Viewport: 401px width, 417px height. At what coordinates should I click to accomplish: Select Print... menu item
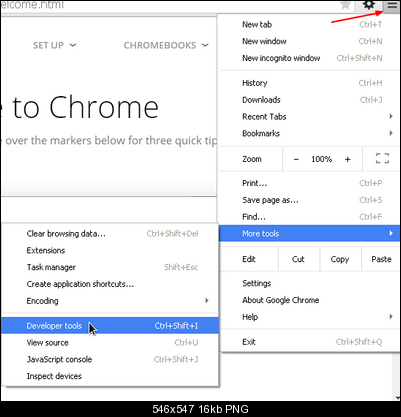pyautogui.click(x=309, y=183)
